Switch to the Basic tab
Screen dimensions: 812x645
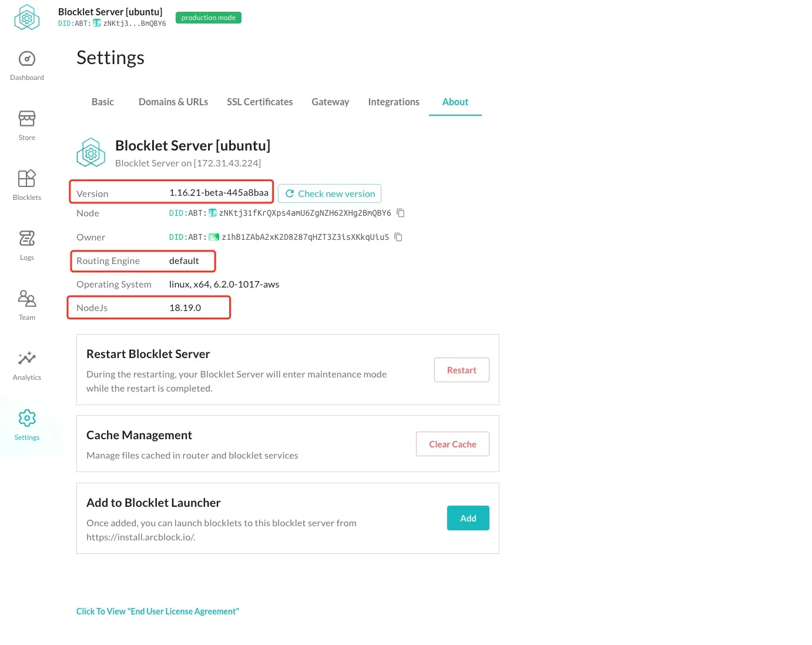[x=103, y=102]
